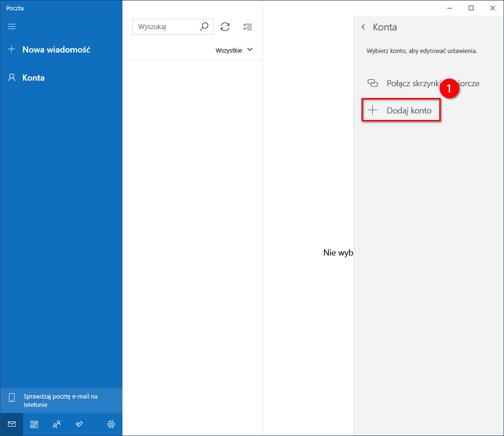504x436 pixels.
Task: Switch to the Mail envelope icon
Action: 12,424
